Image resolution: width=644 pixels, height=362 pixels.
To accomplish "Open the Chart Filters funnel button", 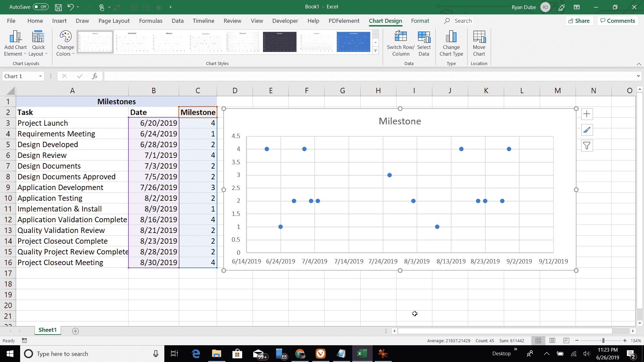I will [587, 146].
